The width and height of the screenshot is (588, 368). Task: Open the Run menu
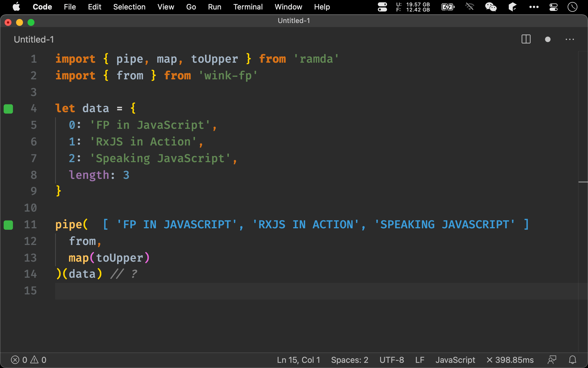214,7
